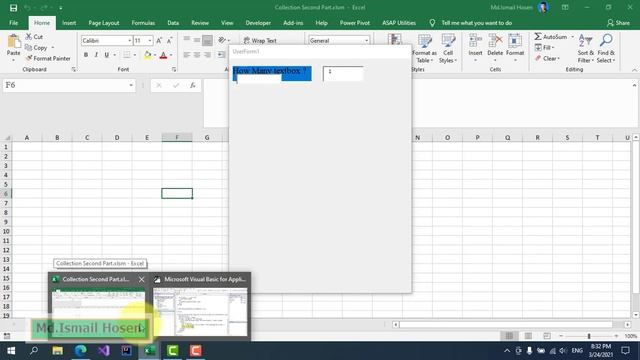The height and width of the screenshot is (360, 640).
Task: Collapse the ribbon with chevron
Action: pos(634,70)
